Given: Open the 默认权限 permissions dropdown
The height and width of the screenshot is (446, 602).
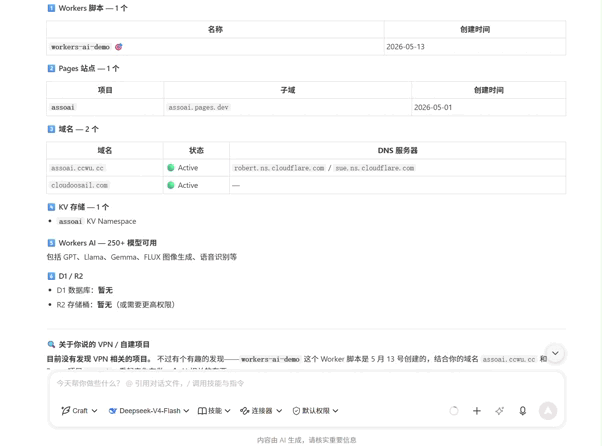Looking at the screenshot, I should [316, 411].
